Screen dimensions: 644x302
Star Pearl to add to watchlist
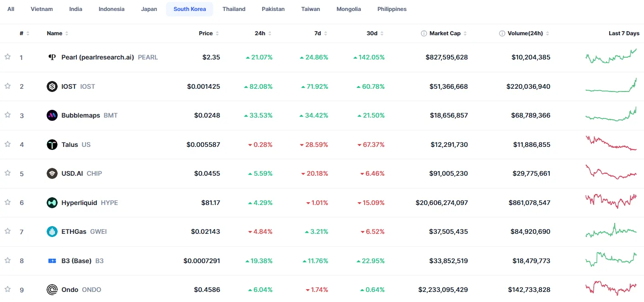[7, 57]
